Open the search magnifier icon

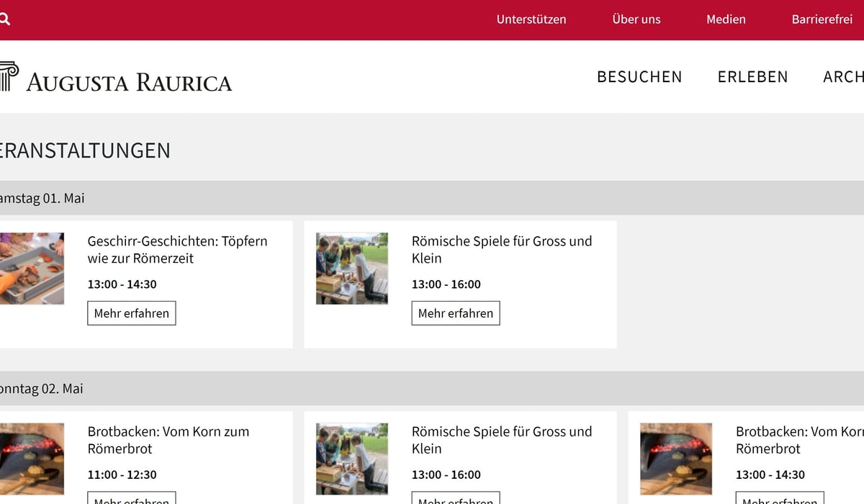pyautogui.click(x=4, y=19)
